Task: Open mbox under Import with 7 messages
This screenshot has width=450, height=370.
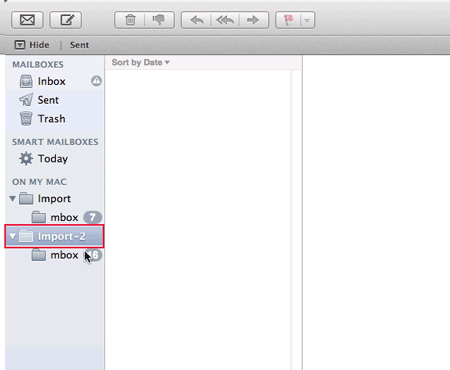Action: pyautogui.click(x=54, y=217)
